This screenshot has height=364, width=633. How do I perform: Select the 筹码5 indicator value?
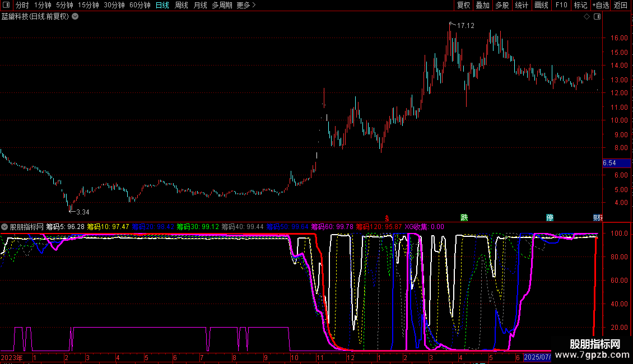pyautogui.click(x=66, y=227)
